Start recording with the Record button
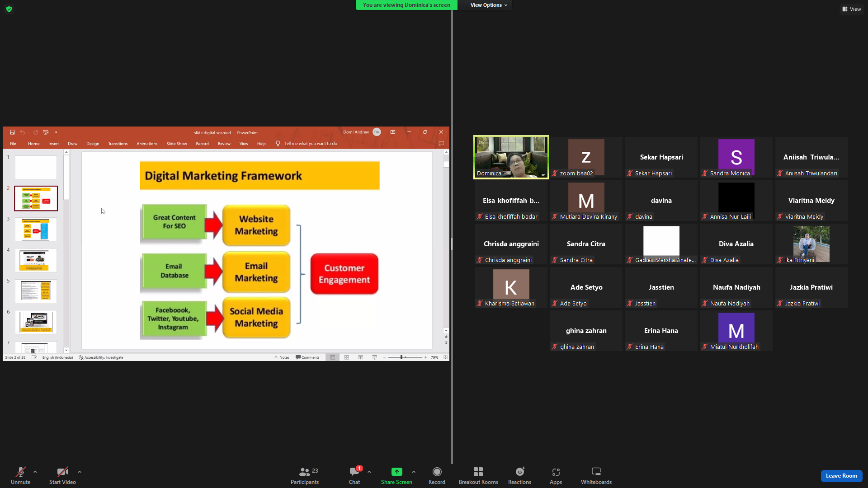 437,476
